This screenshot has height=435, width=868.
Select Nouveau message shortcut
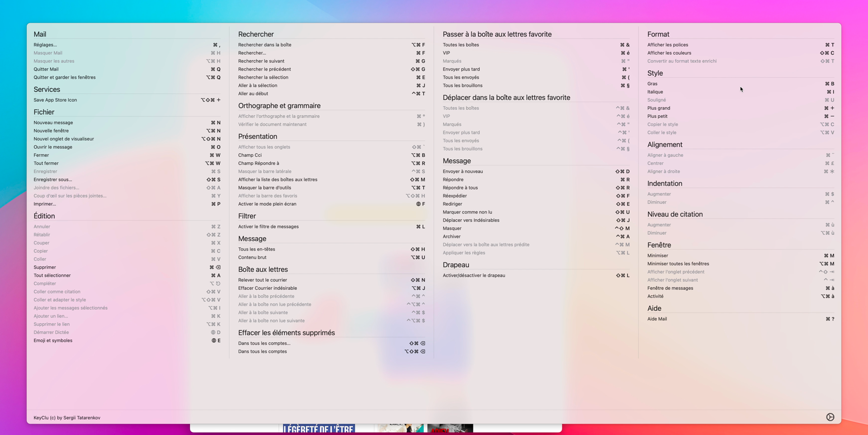click(x=127, y=123)
